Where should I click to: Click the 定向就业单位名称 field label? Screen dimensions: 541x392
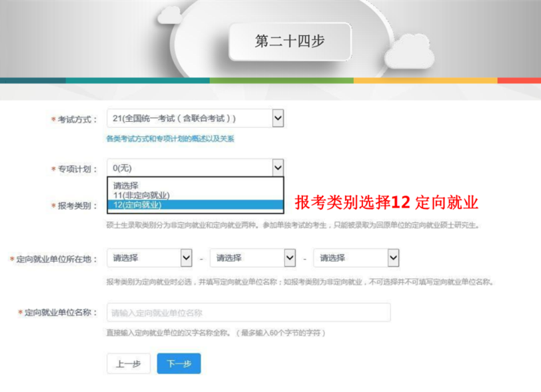[x=61, y=312]
